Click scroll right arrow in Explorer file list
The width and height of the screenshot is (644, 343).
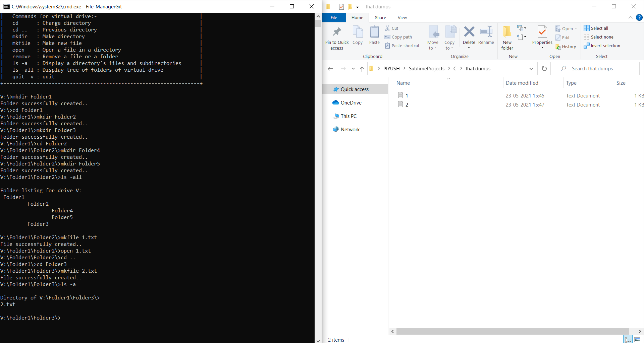640,331
